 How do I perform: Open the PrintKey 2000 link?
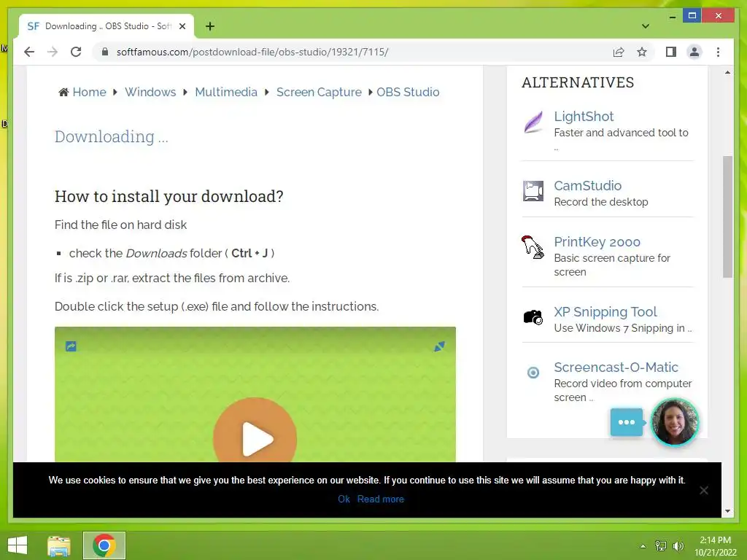point(597,242)
